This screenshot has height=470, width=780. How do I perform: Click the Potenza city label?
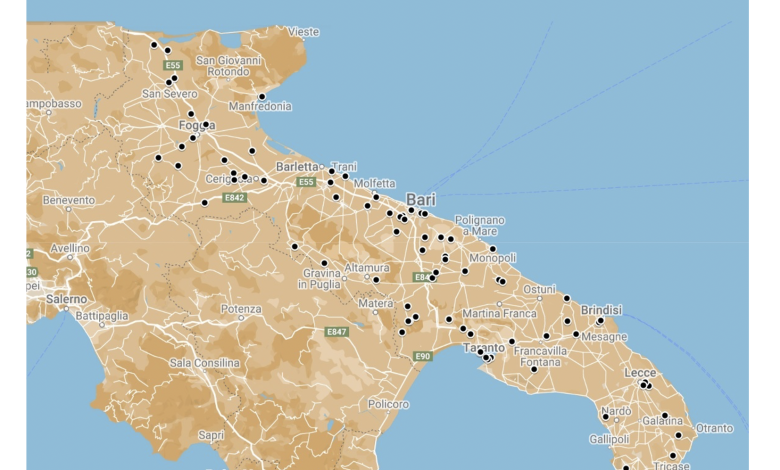coord(241,309)
